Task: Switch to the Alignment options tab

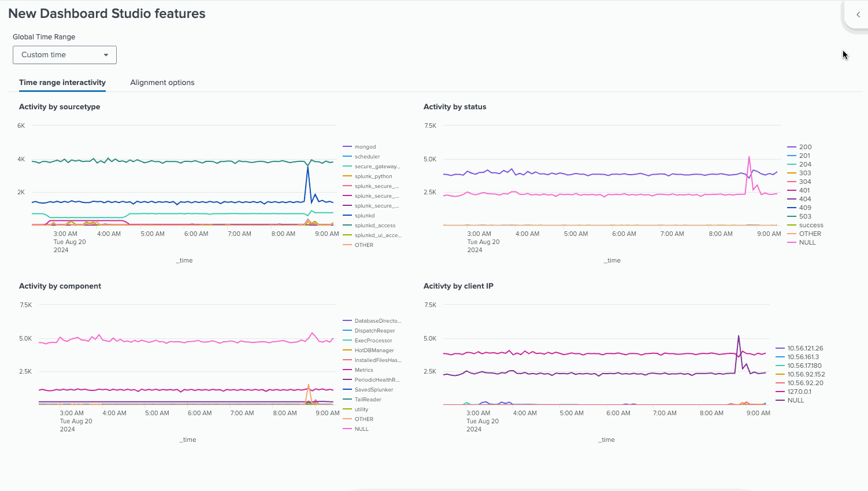Action: (162, 83)
